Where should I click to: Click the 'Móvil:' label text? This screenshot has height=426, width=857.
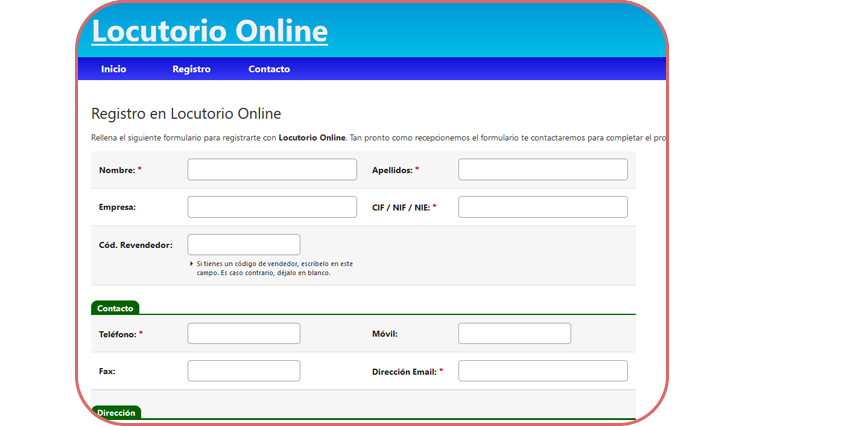tap(385, 334)
